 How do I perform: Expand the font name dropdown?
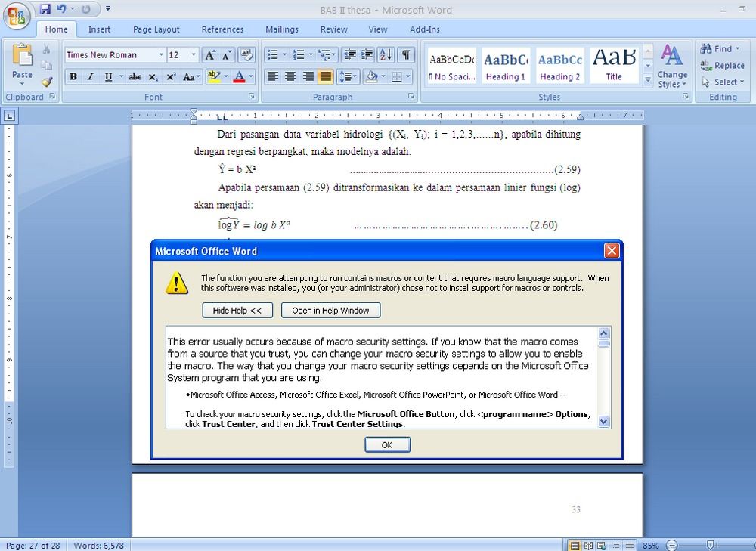tap(161, 55)
